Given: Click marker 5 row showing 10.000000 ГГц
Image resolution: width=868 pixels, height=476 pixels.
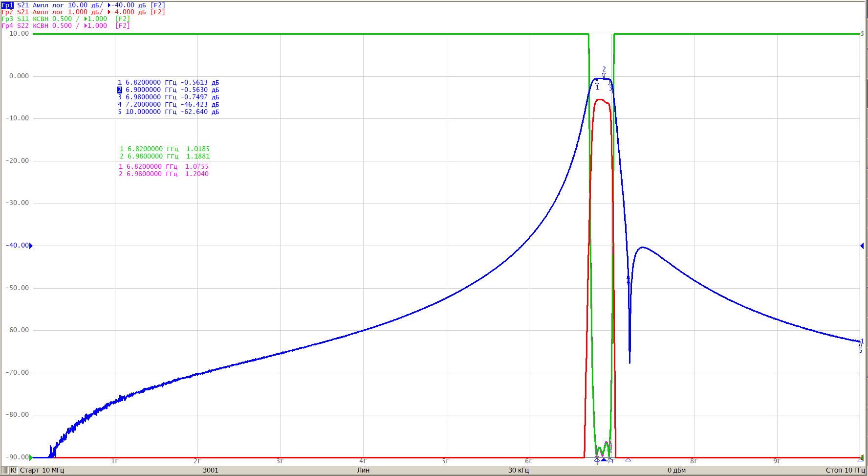Looking at the screenshot, I should (169, 112).
